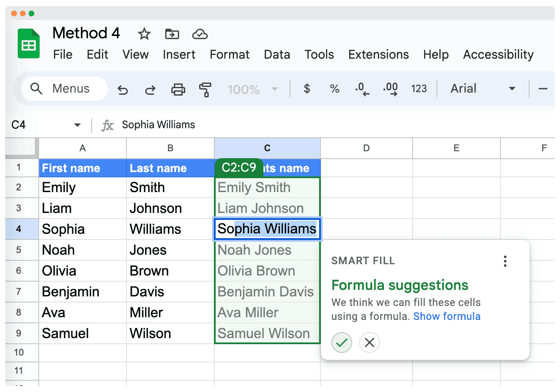Format as currency with dollar icon
560x392 pixels.
click(307, 89)
